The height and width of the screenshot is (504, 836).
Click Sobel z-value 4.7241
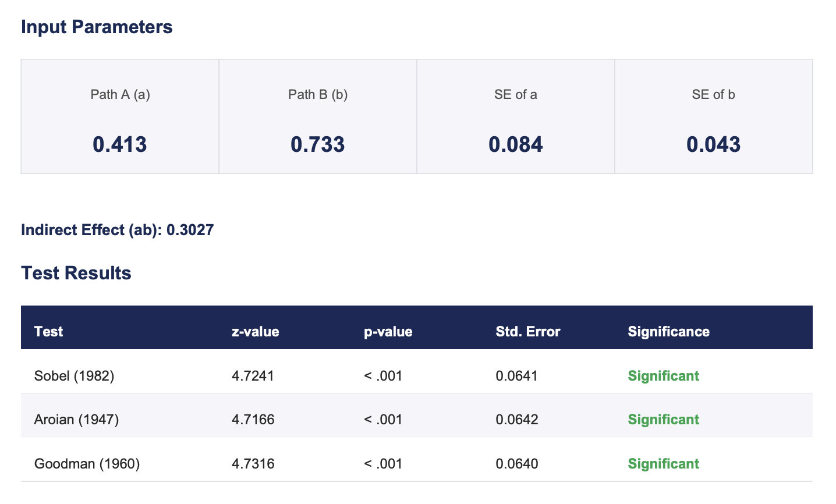click(x=253, y=376)
